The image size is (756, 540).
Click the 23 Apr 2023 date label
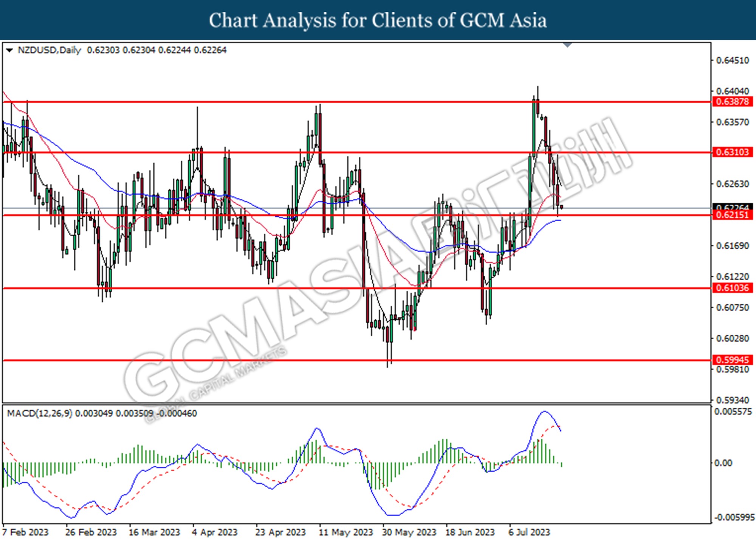pyautogui.click(x=280, y=532)
